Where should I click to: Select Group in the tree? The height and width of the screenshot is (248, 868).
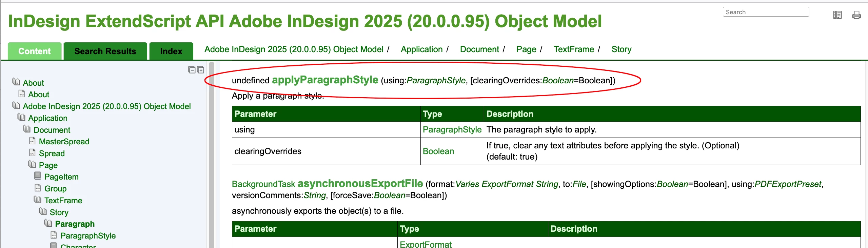(55, 189)
